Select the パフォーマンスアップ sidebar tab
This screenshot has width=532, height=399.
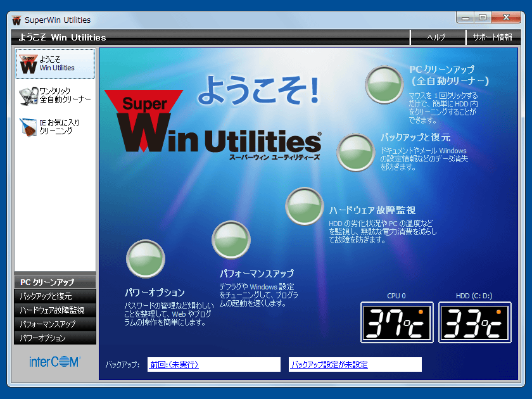pyautogui.click(x=55, y=324)
